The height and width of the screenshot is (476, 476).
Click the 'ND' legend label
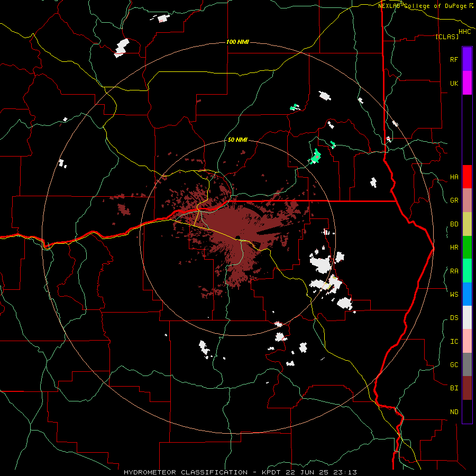(x=454, y=412)
